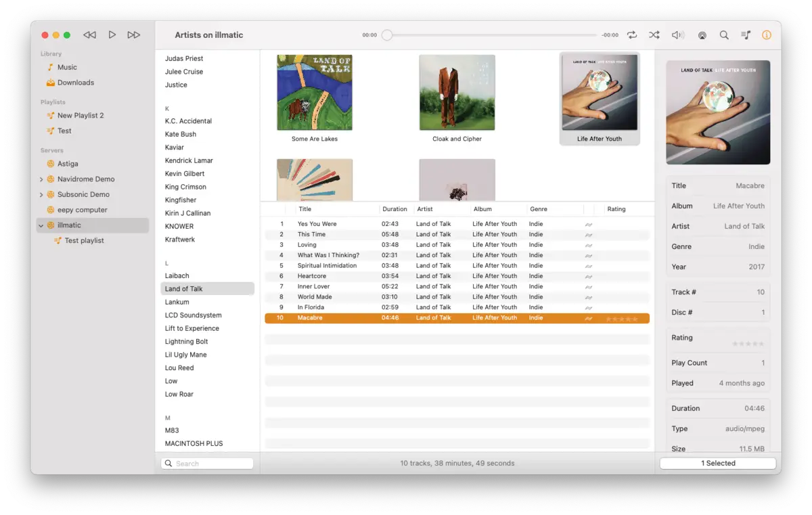Viewport: 812px width, 515px height.
Task: Open search with the magnifier icon
Action: coord(724,35)
